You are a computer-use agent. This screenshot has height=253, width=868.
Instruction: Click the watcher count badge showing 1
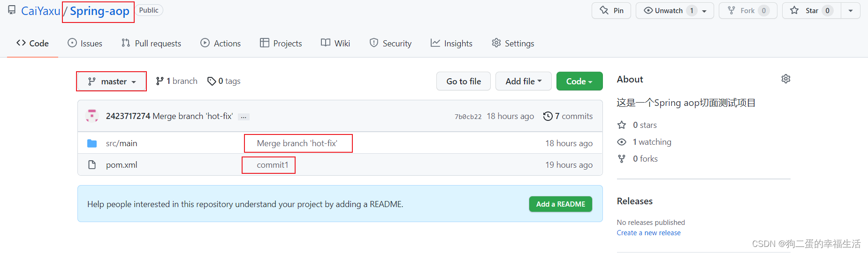[692, 10]
